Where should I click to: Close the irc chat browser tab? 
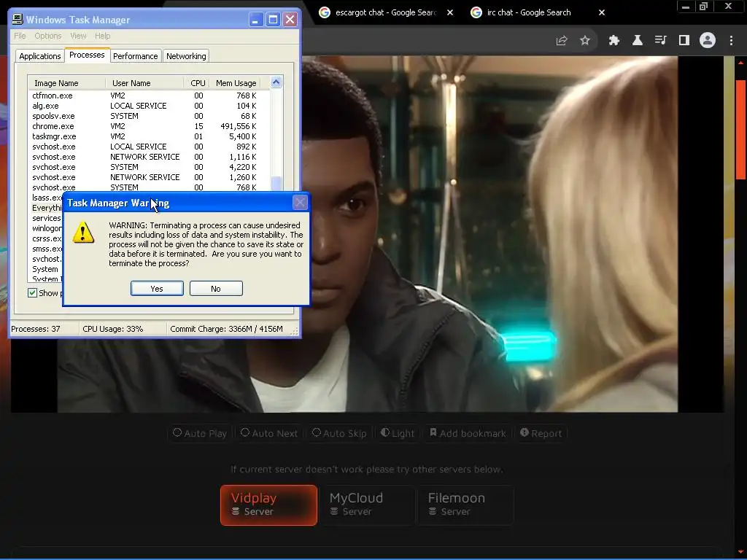pos(602,12)
